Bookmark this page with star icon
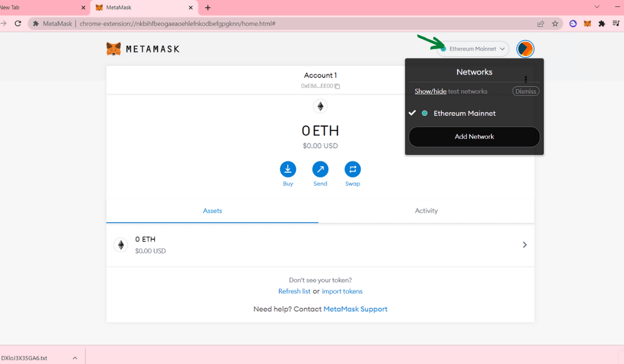This screenshot has width=624, height=364. point(555,23)
